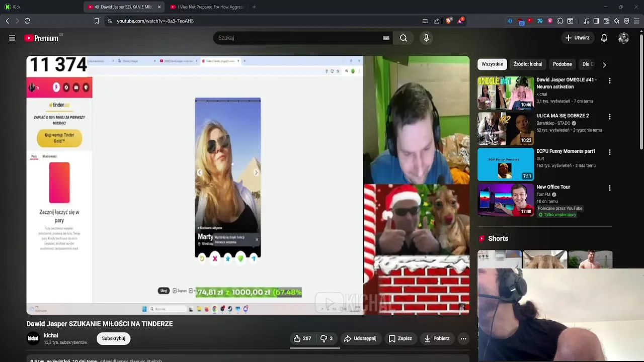644x362 pixels.
Task: Click the video player area
Action: coord(248,185)
